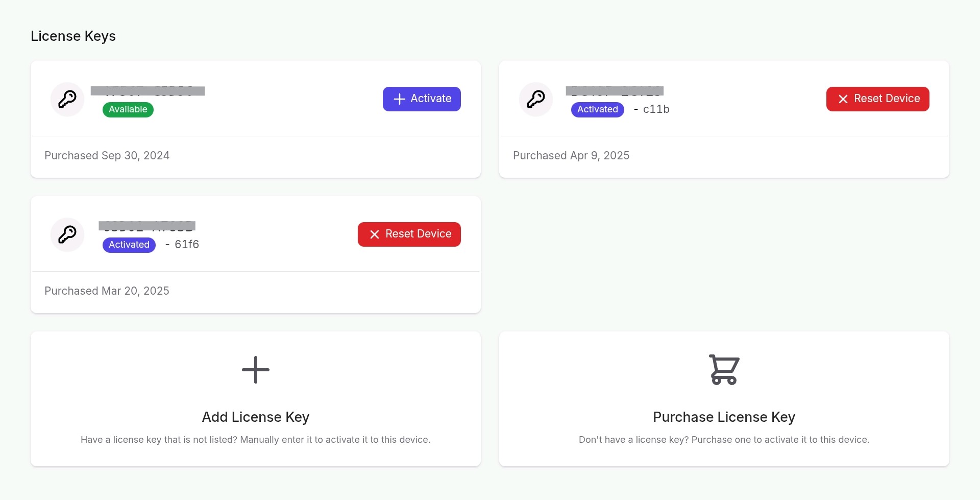Viewport: 980px width, 500px height.
Task: Click the License Keys heading
Action: tap(73, 36)
